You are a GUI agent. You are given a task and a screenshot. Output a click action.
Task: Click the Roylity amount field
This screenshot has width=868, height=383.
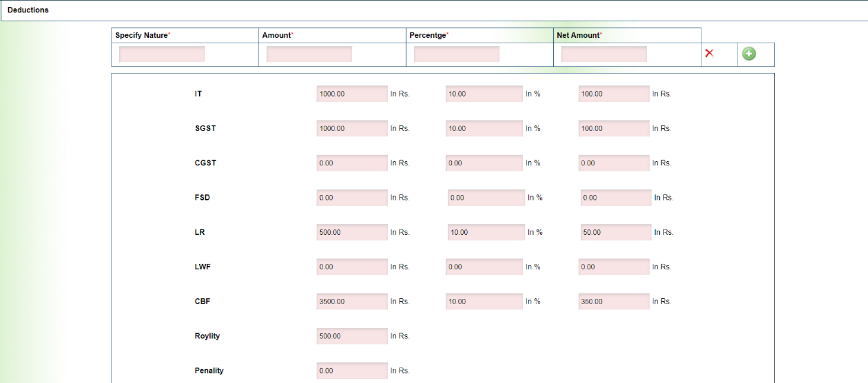pyautogui.click(x=352, y=336)
